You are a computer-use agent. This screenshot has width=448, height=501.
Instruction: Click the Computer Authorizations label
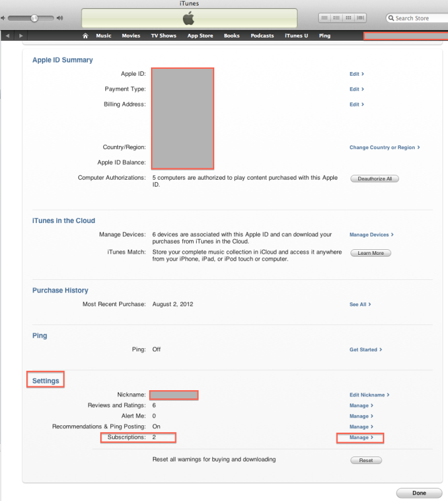112,178
